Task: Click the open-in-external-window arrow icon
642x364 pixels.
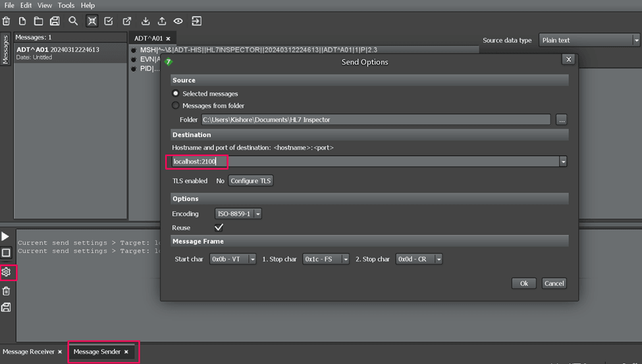Action: pos(127,21)
